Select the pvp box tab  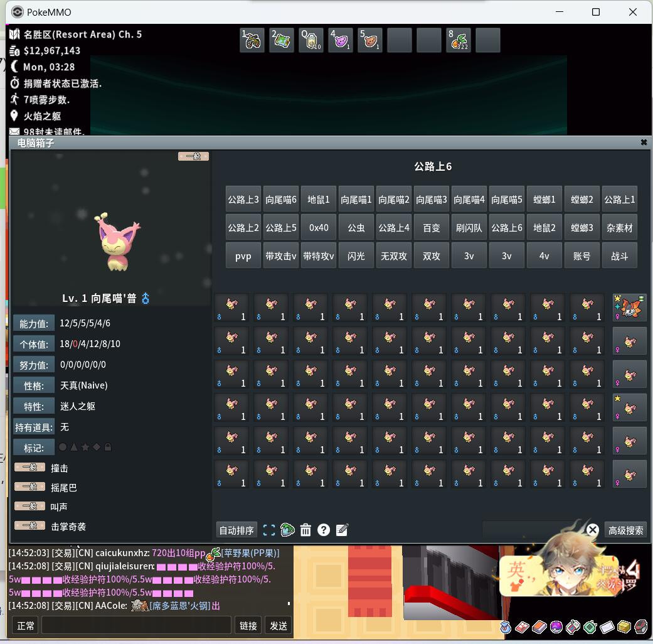243,256
